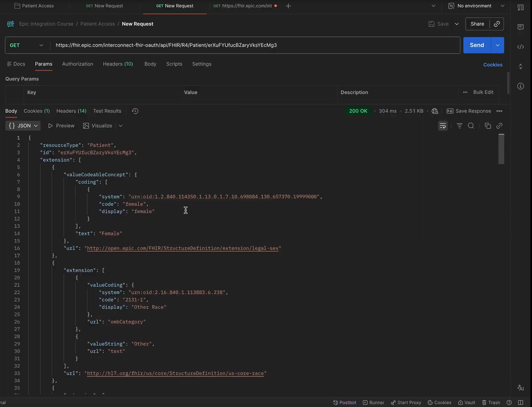The image size is (532, 407).
Task: Toggle word wrap in response body
Action: pyautogui.click(x=443, y=126)
